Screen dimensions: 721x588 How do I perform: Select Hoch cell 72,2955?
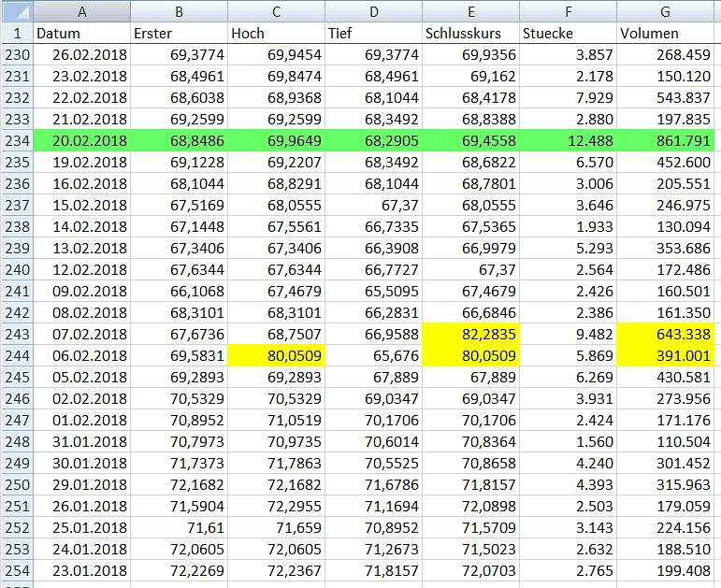coord(277,506)
